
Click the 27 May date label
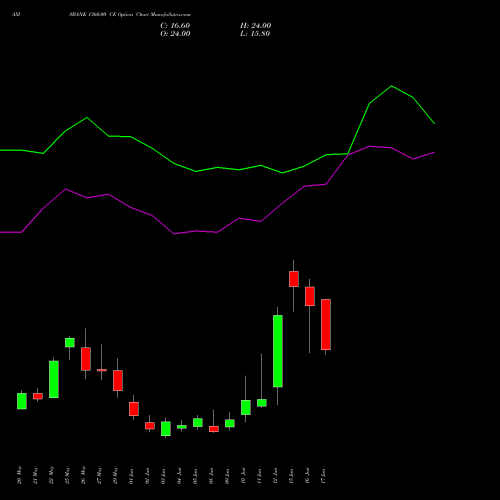pos(99,475)
